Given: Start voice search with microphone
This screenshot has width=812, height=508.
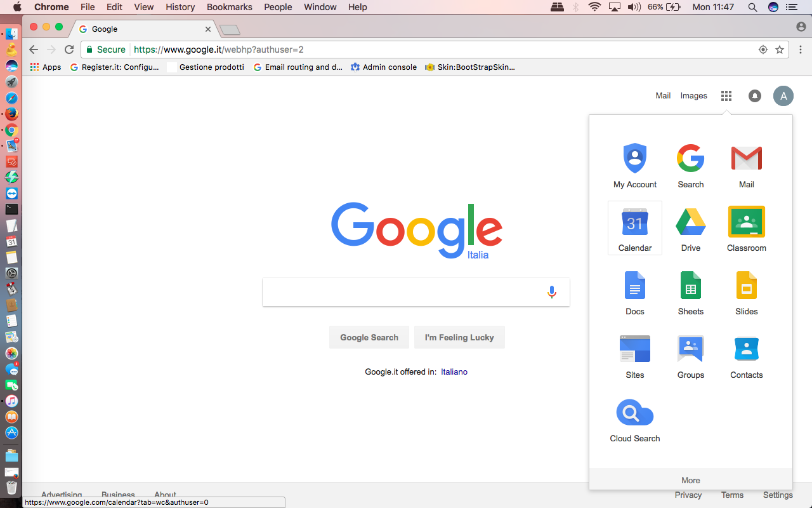Looking at the screenshot, I should (552, 292).
